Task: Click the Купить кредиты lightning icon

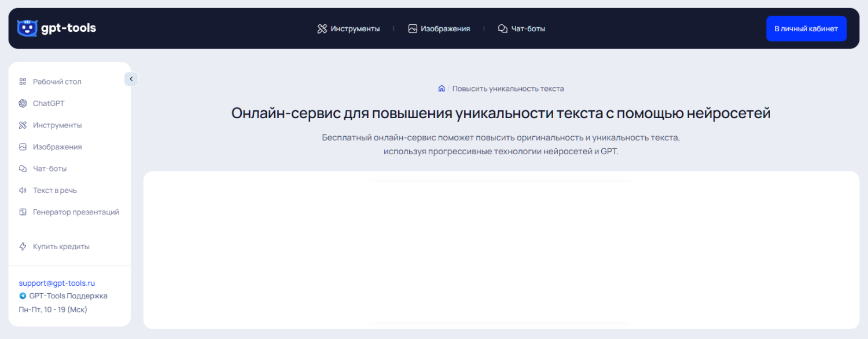Action: coord(22,246)
